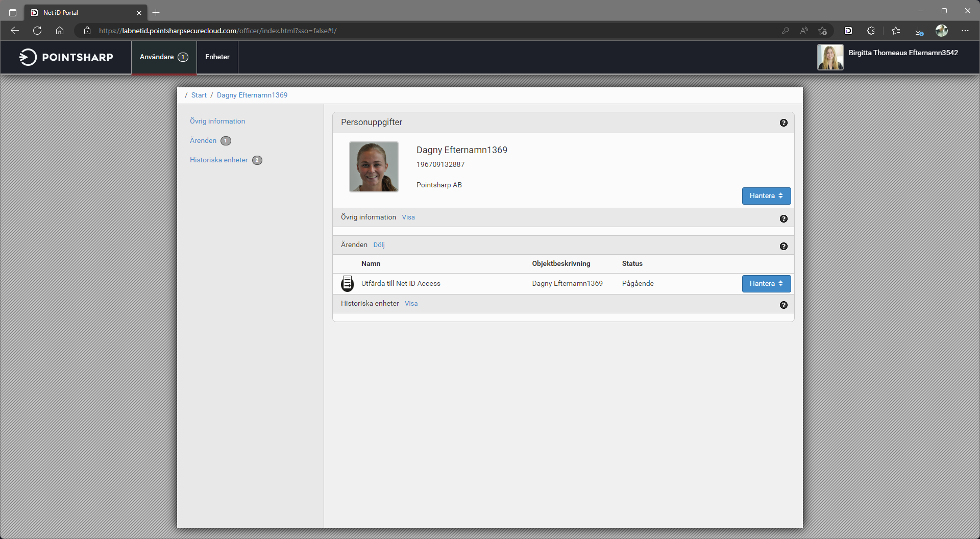This screenshot has height=539, width=980.
Task: Click the Ärenden count badge in the sidebar
Action: [x=226, y=141]
